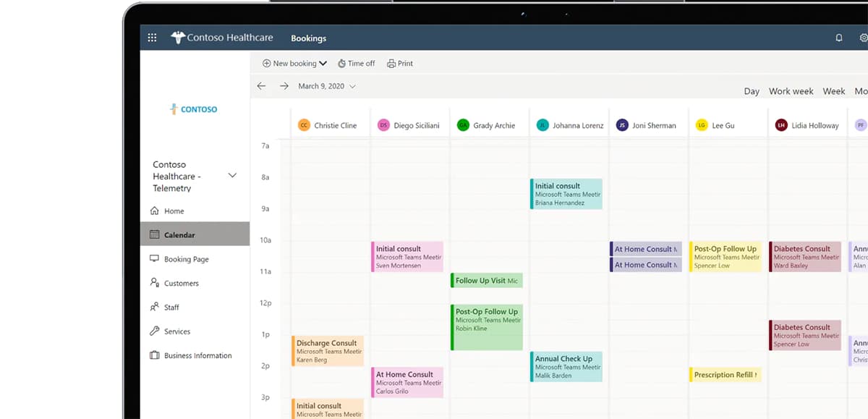Click the Christie Cline column name
Viewport: 868px width, 419px height.
tap(336, 125)
